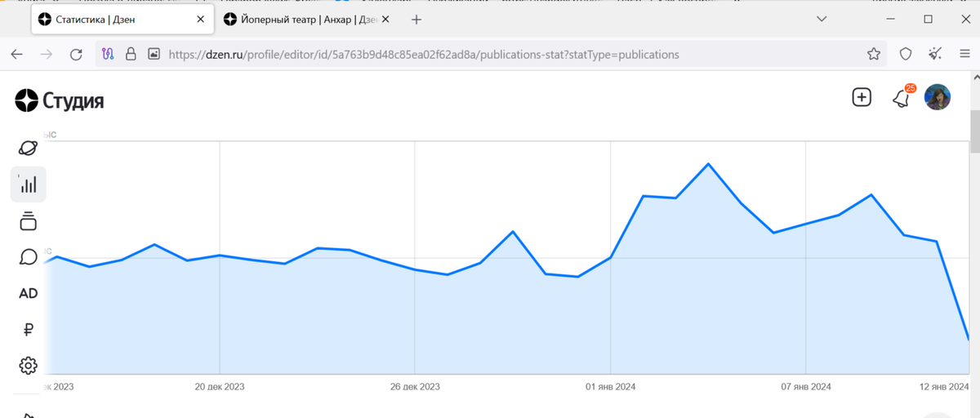Go back to previous page

point(17,55)
